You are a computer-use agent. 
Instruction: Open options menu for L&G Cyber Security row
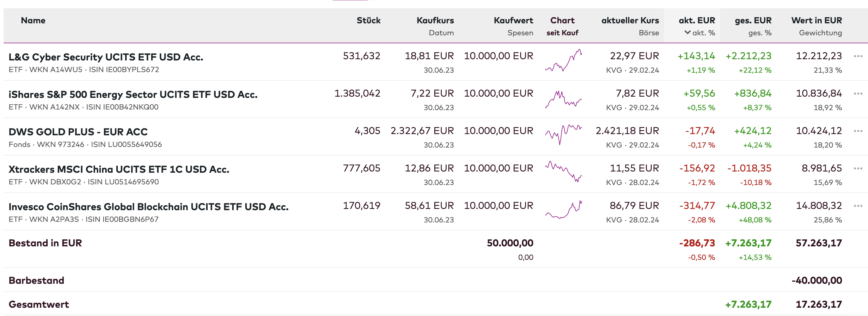tap(858, 56)
